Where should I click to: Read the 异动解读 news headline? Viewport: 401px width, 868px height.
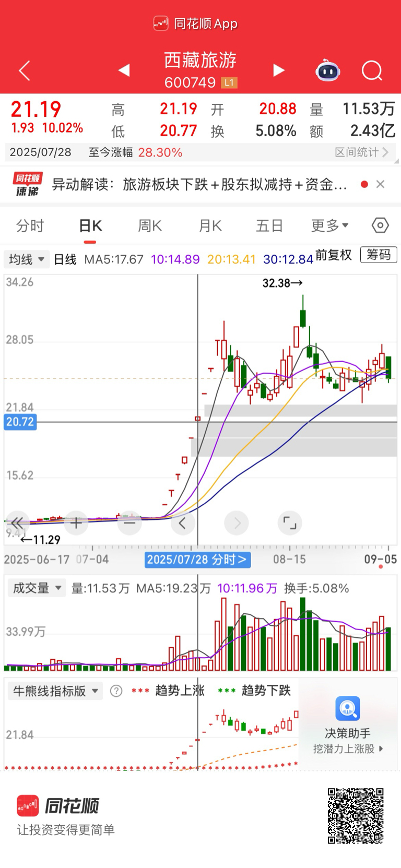199,184
